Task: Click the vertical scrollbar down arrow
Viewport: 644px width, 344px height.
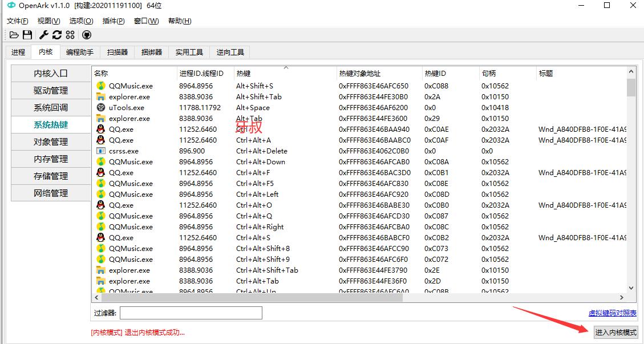Action: click(631, 289)
